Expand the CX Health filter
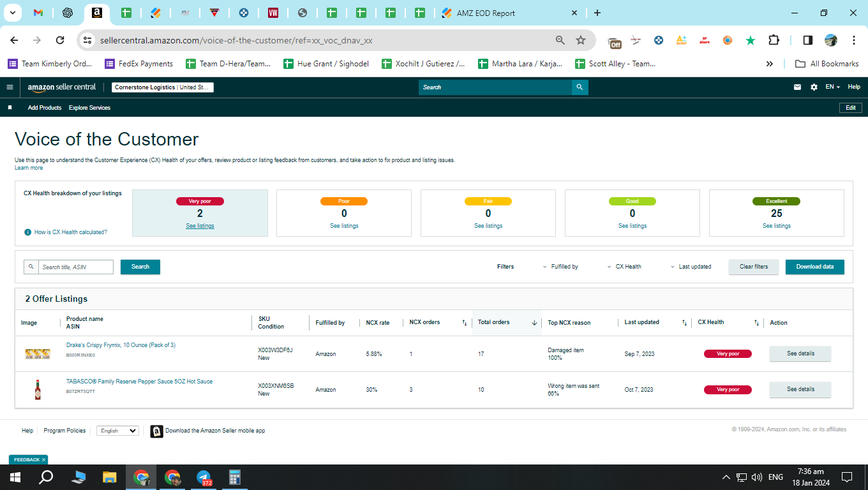Image resolution: width=868 pixels, height=490 pixels. [x=624, y=267]
